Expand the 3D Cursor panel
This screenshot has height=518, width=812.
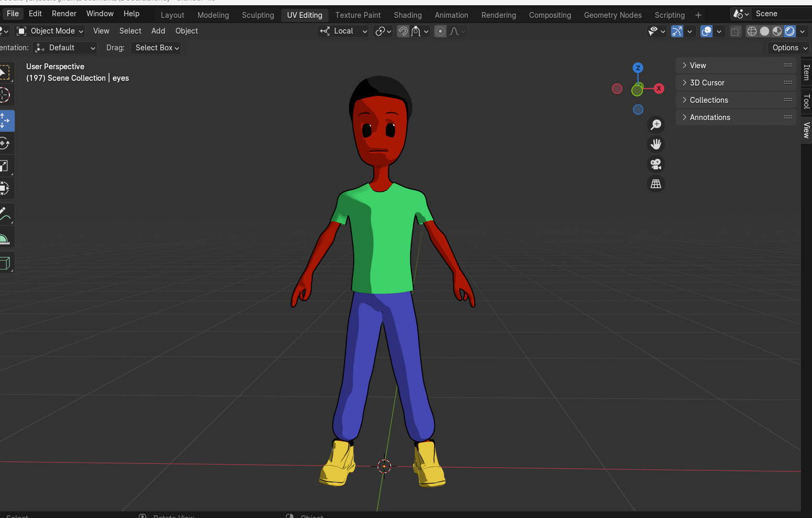[x=736, y=83]
